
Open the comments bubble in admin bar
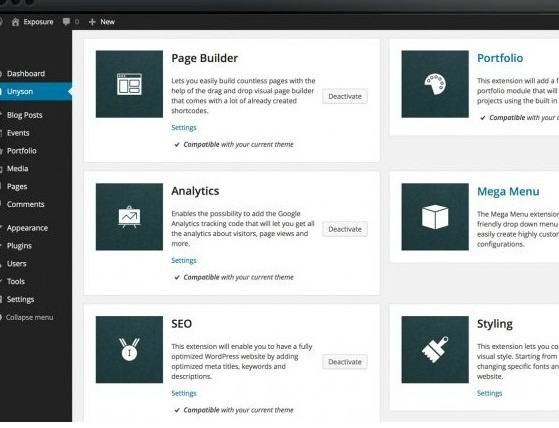66,22
